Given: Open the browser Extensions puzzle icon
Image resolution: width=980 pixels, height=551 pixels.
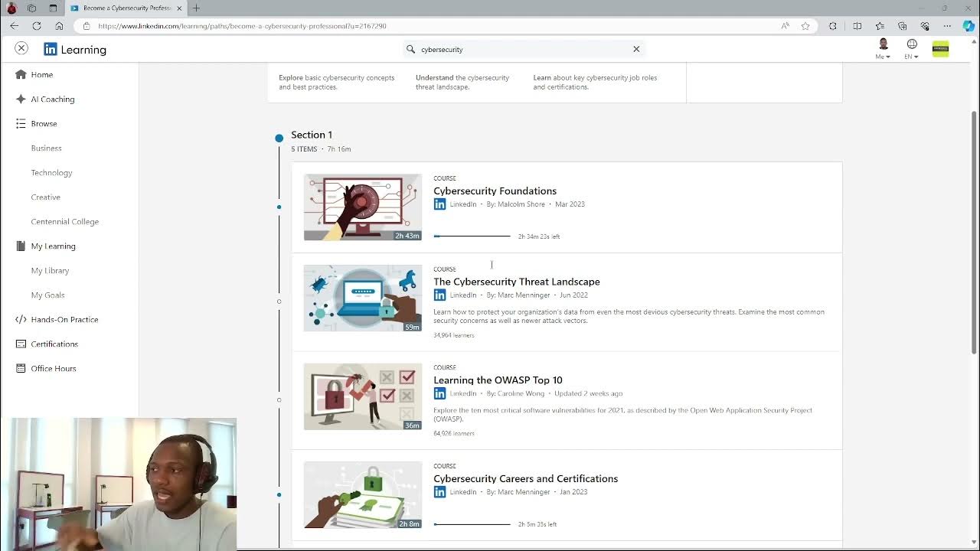Looking at the screenshot, I should (x=833, y=26).
